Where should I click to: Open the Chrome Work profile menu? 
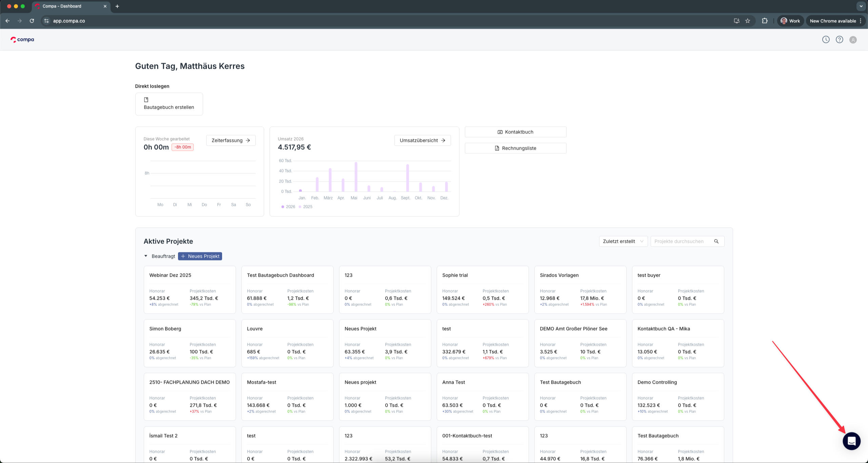coord(790,21)
